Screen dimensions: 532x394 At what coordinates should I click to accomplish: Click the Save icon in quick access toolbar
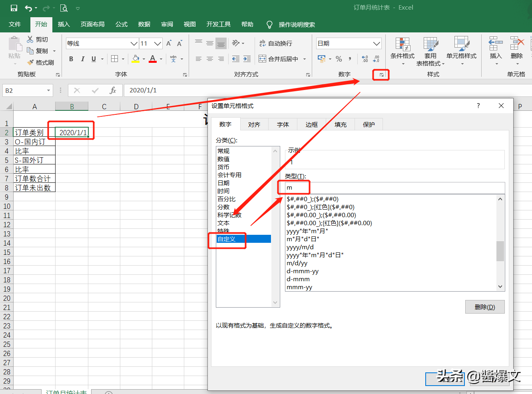click(x=14, y=8)
